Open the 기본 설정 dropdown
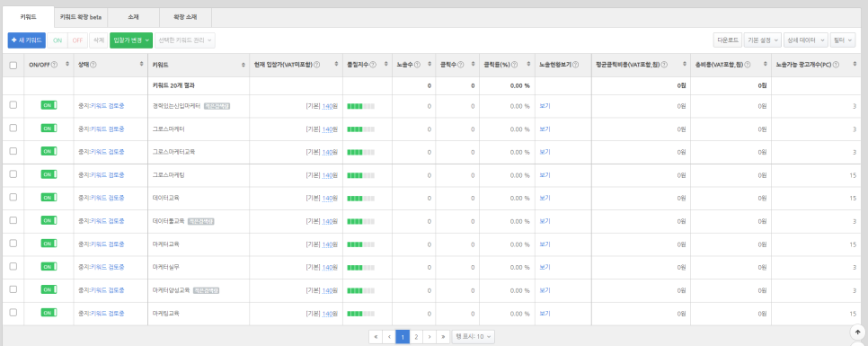 coord(763,40)
